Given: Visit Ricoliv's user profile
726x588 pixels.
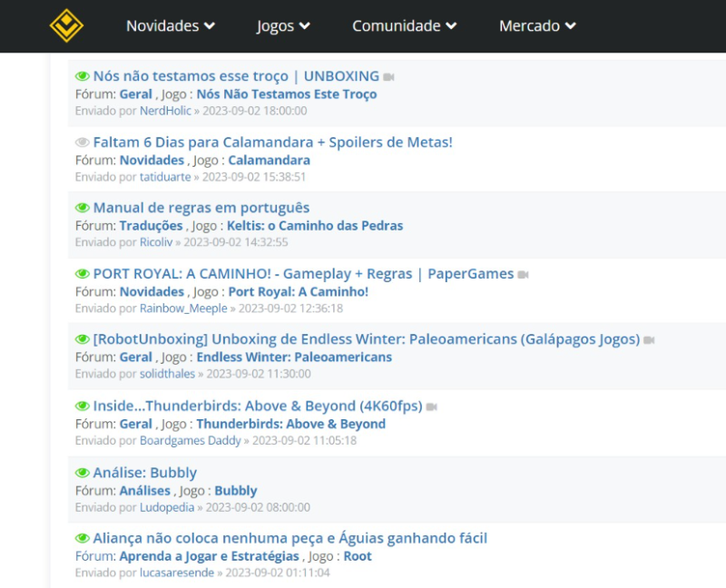Looking at the screenshot, I should click(156, 242).
